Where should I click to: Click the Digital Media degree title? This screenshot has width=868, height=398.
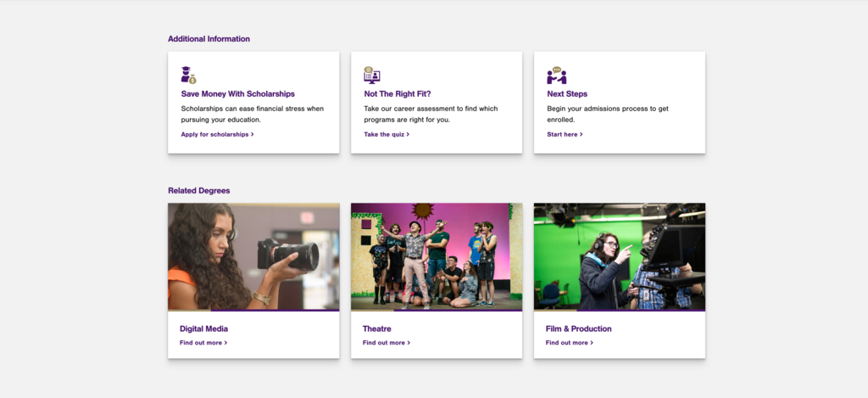click(203, 328)
